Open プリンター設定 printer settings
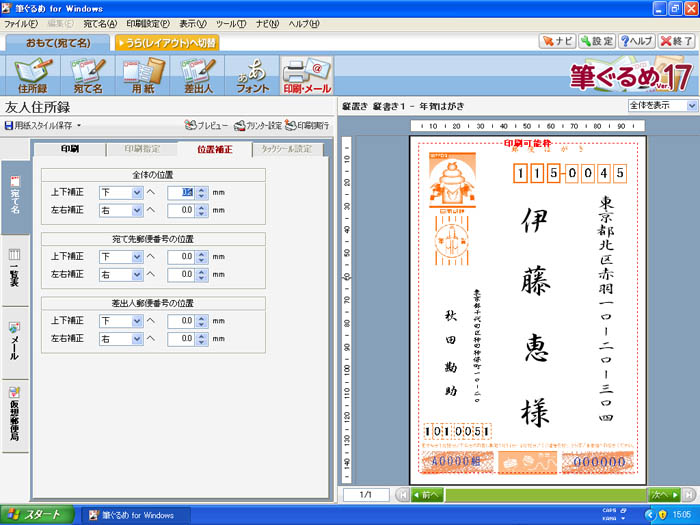 point(257,126)
